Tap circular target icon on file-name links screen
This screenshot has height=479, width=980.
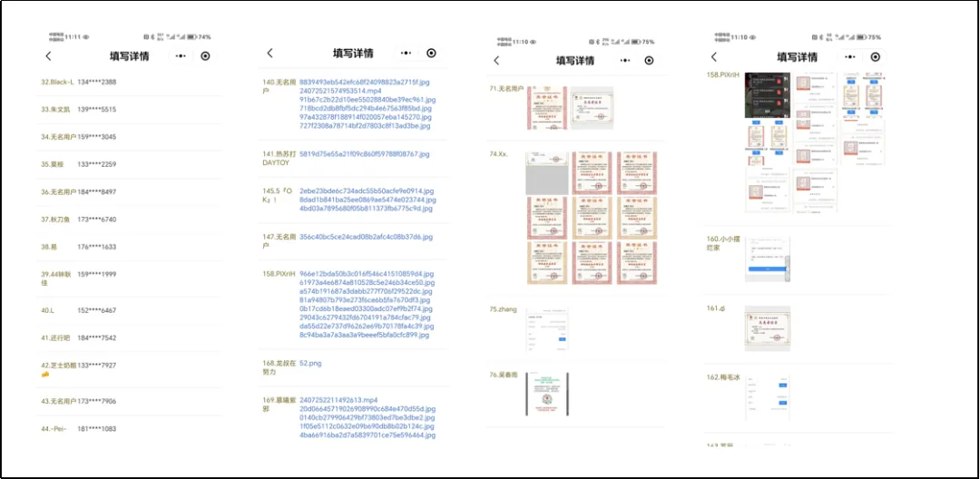click(431, 54)
